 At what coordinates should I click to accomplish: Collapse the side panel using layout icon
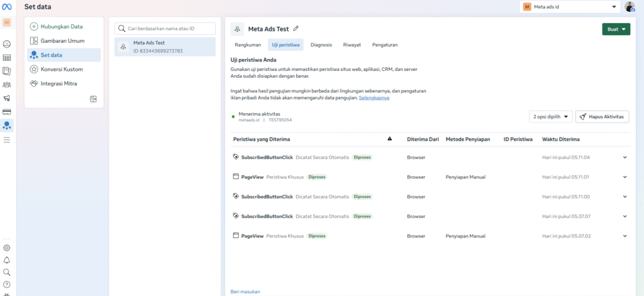(x=93, y=99)
